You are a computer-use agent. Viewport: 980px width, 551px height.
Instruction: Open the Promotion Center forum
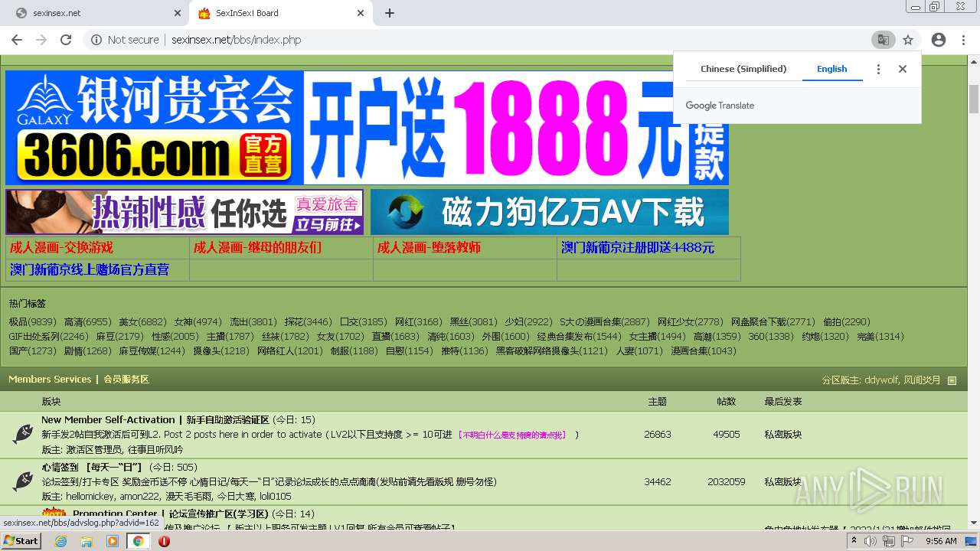click(x=171, y=514)
